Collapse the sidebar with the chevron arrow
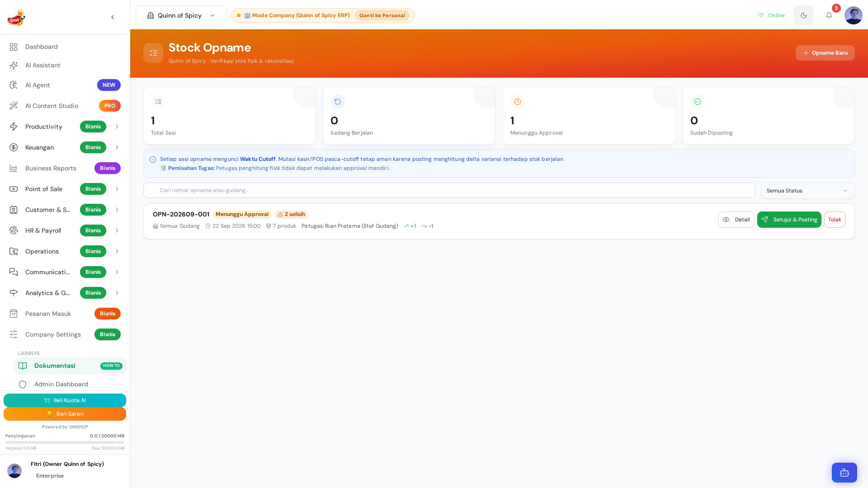This screenshot has width=868, height=488. pyautogui.click(x=113, y=17)
